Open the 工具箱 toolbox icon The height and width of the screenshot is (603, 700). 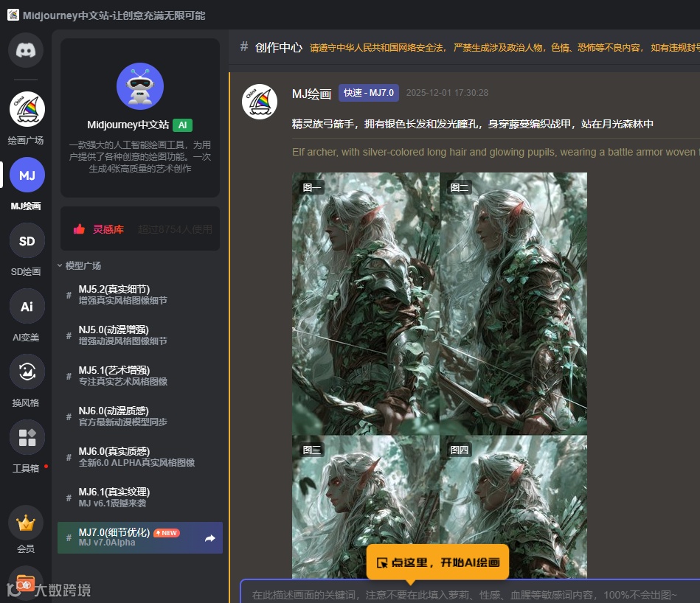point(27,438)
